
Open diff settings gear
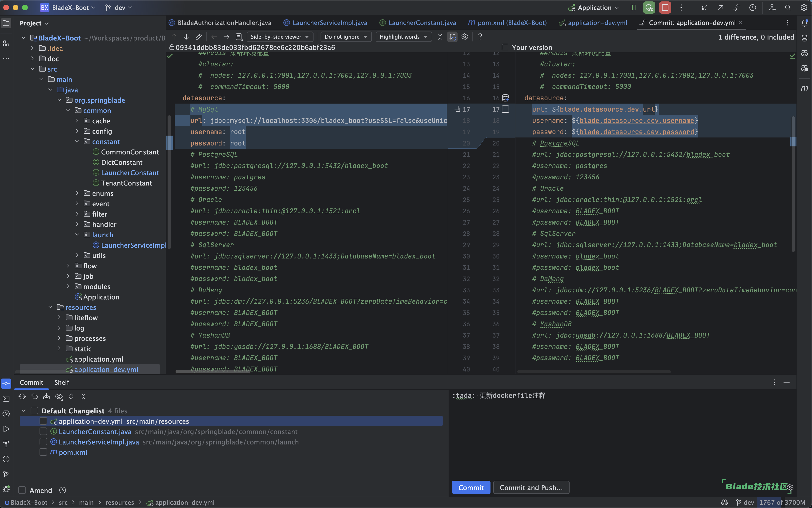pos(465,37)
